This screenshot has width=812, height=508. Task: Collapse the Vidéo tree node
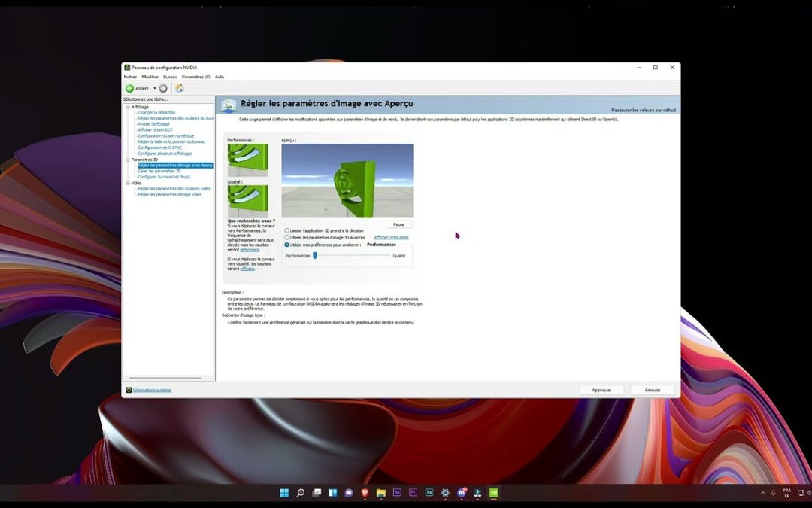pos(128,183)
